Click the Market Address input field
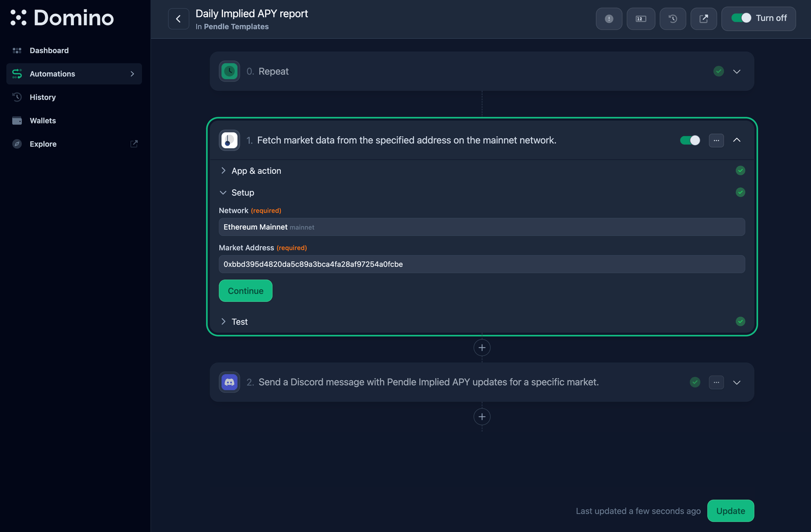This screenshot has width=811, height=532. 482,264
